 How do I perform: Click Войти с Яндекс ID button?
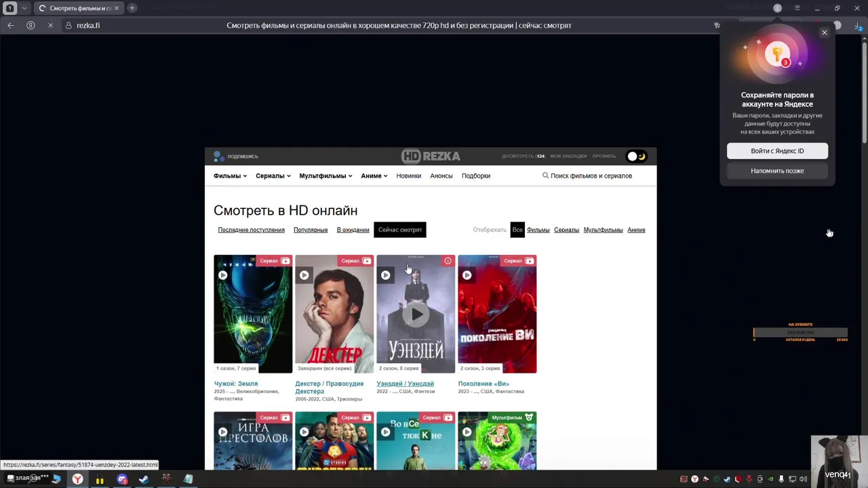(x=777, y=151)
